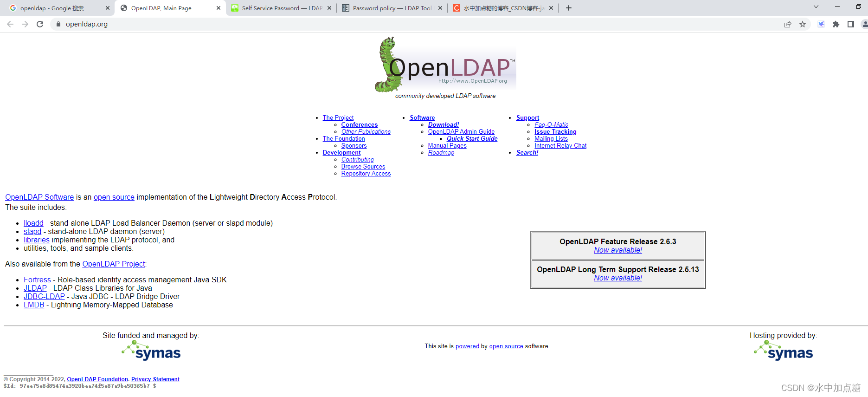
Task: Open the Faq-O-Matic link
Action: pos(551,125)
